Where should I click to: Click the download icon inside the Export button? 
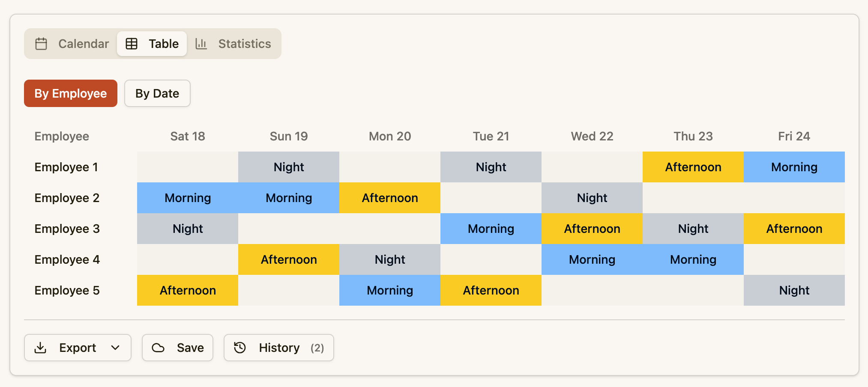click(x=41, y=348)
